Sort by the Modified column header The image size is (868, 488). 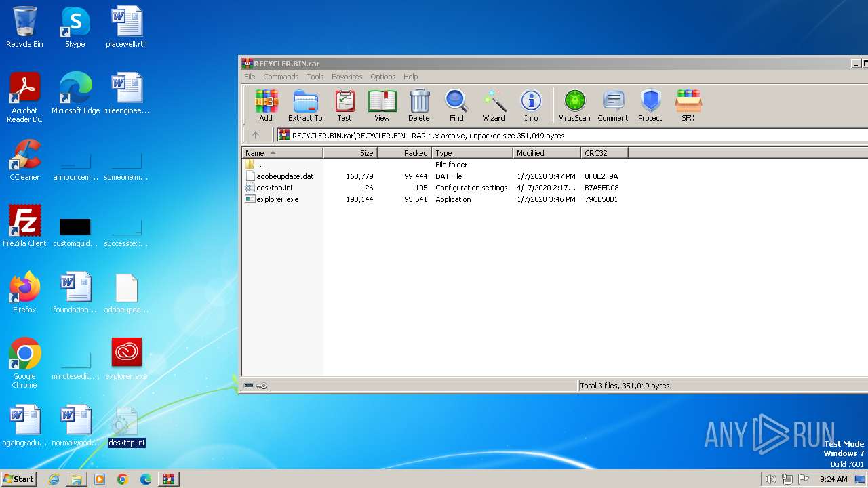(547, 153)
